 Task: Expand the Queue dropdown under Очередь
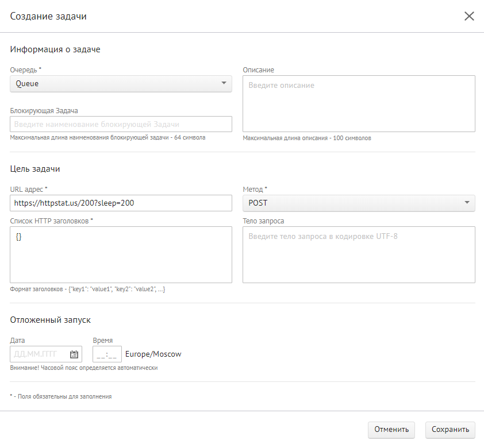(121, 84)
